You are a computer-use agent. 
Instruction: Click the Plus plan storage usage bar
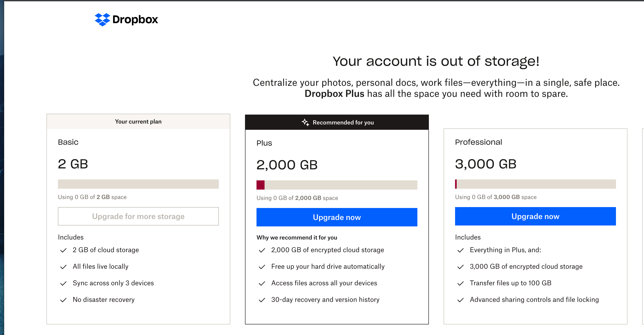click(x=337, y=185)
